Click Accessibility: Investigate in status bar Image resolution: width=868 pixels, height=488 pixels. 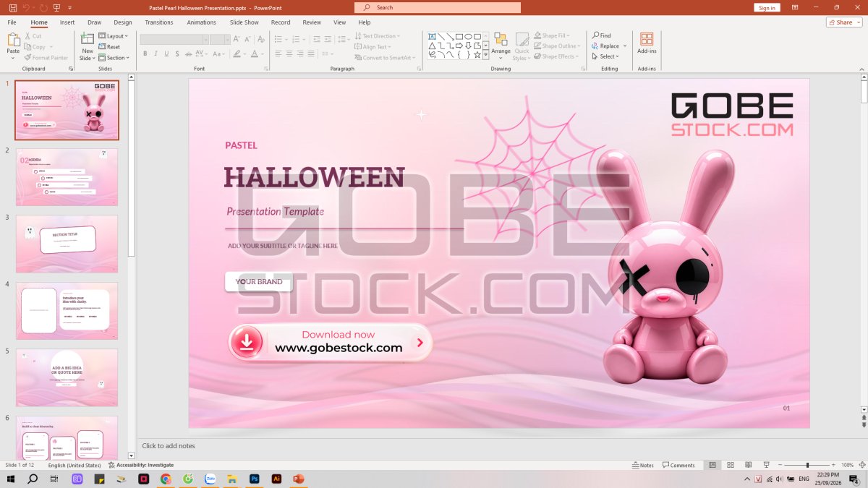click(141, 465)
